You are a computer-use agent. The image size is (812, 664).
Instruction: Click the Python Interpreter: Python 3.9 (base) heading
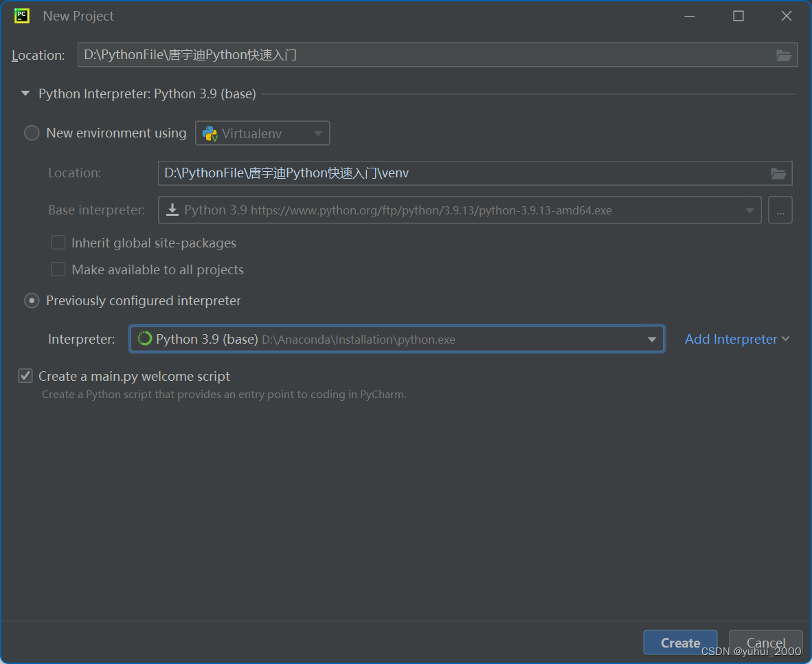pyautogui.click(x=147, y=93)
